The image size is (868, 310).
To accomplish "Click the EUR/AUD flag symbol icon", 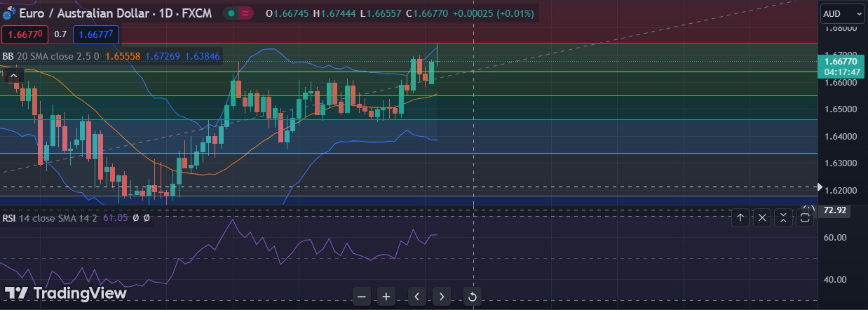I will 9,13.
